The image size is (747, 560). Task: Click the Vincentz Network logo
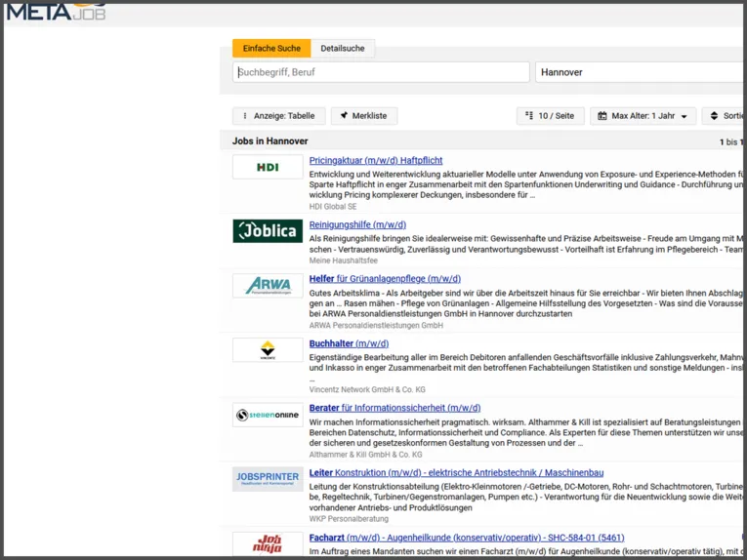pyautogui.click(x=268, y=349)
